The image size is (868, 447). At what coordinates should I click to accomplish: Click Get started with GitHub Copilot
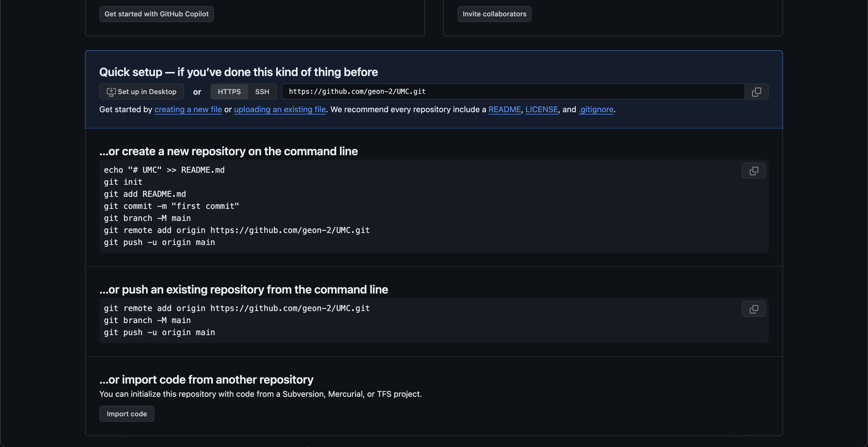coord(156,14)
